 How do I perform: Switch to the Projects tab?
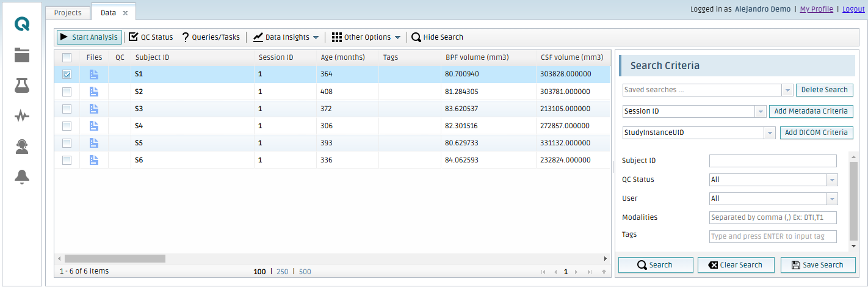68,12
